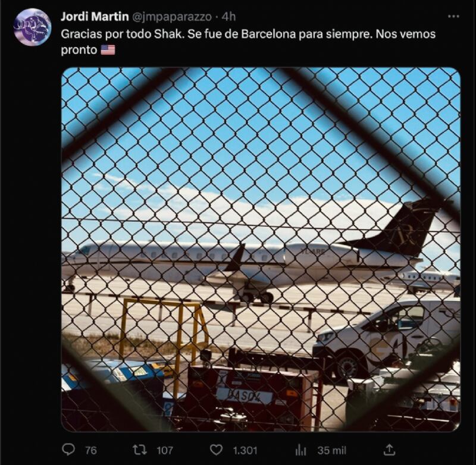Visit the @jmpaparazzo handle link
This screenshot has width=476, height=465.
171,17
